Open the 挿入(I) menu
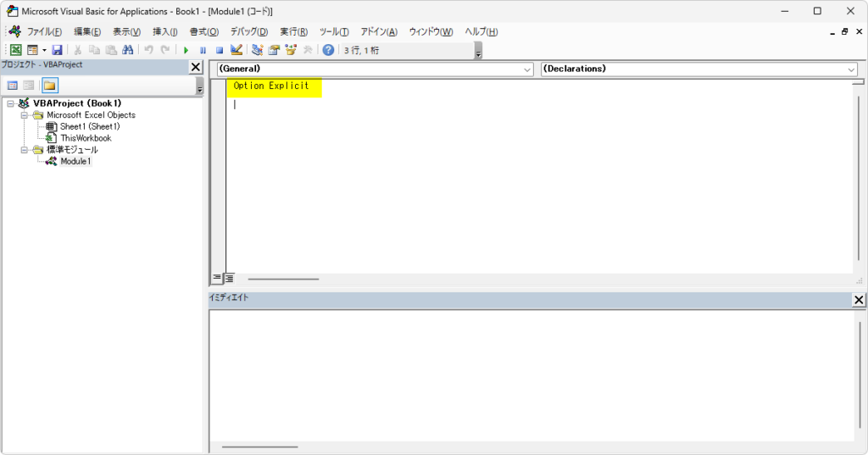 pos(165,31)
